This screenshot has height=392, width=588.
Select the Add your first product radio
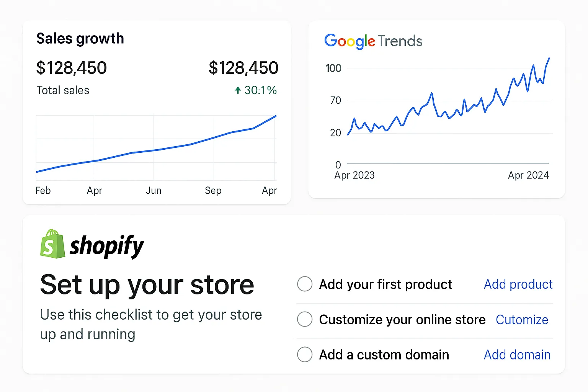point(305,284)
